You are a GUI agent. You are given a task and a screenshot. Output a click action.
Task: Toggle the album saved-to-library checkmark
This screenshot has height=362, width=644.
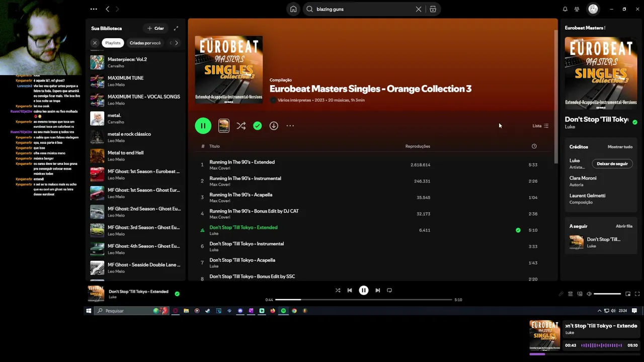tap(257, 126)
